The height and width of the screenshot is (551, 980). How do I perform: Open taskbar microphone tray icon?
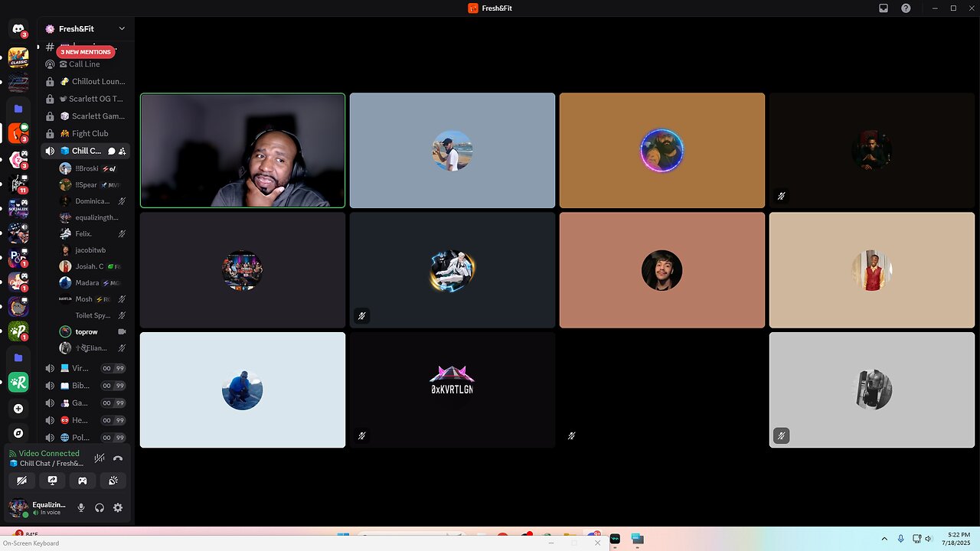(900, 539)
